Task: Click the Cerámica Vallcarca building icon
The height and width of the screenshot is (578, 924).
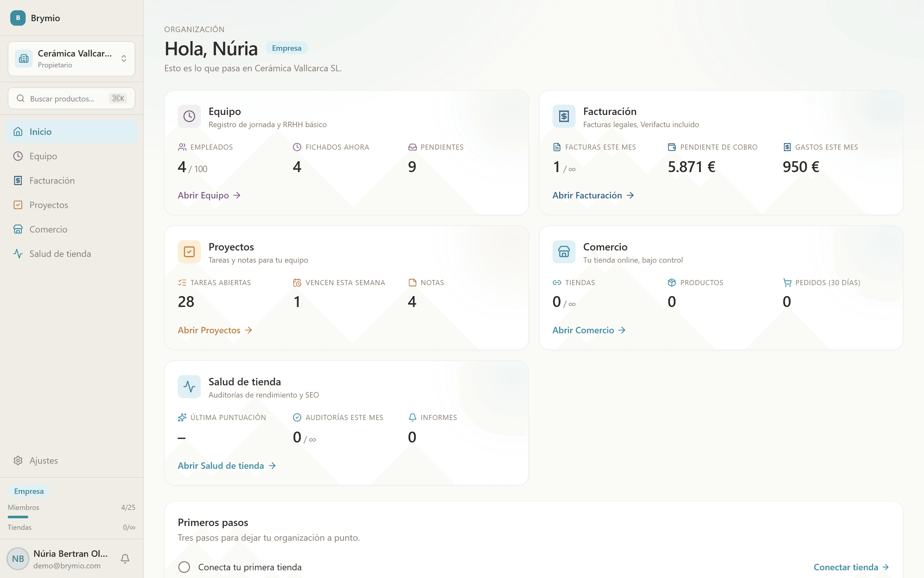Action: tap(24, 58)
